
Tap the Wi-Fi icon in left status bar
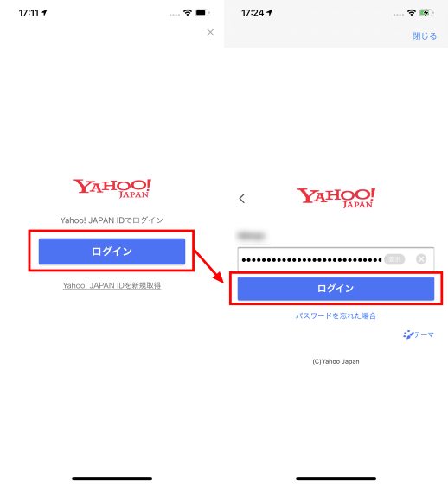tap(187, 13)
